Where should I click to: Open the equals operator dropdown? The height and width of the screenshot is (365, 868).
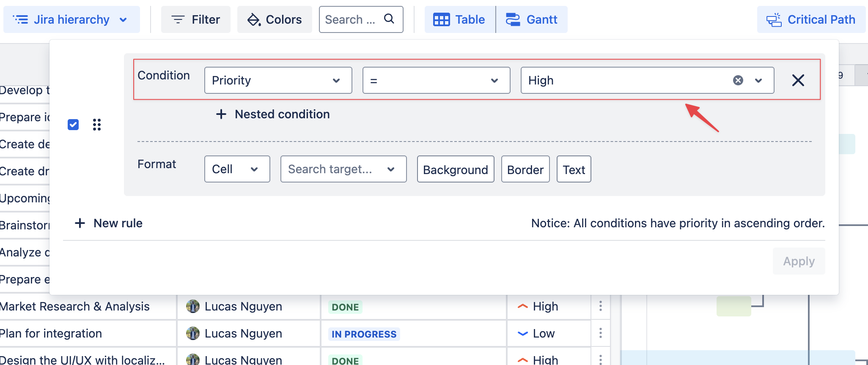click(436, 80)
